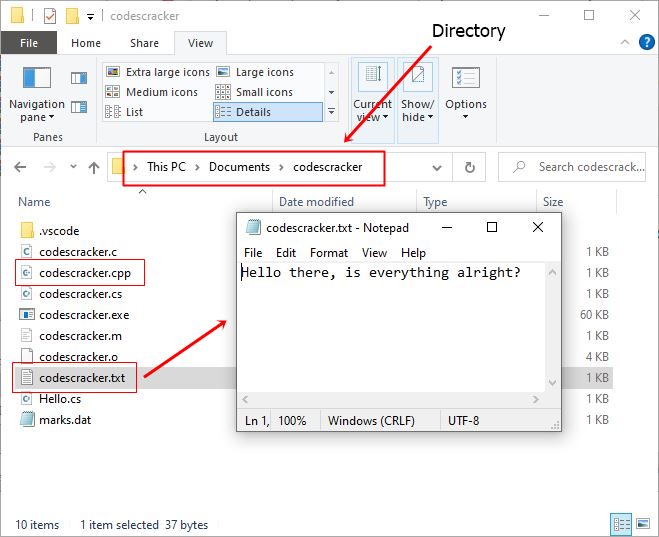659x537 pixels.
Task: Click Notepad horizontal scrollbar right arrow
Action: click(535, 399)
